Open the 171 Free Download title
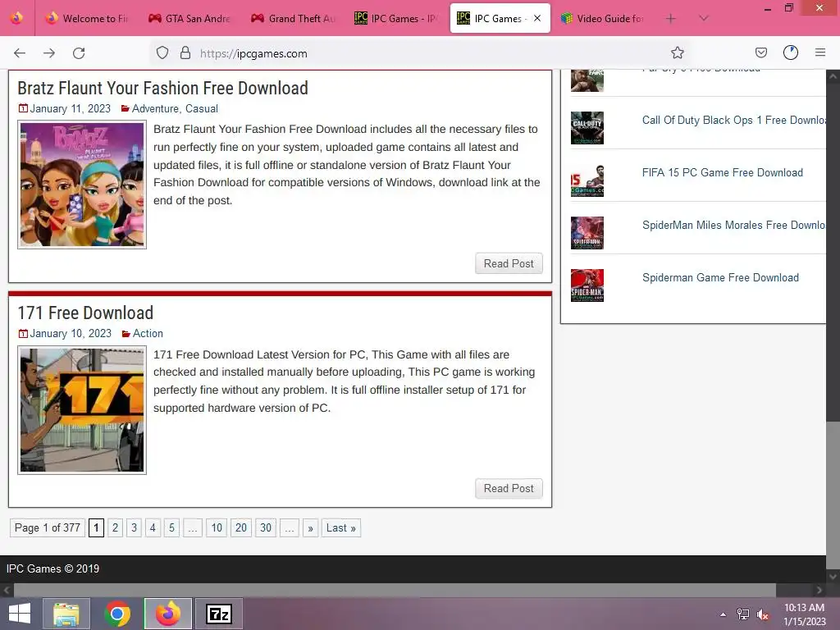The height and width of the screenshot is (630, 840). point(85,313)
